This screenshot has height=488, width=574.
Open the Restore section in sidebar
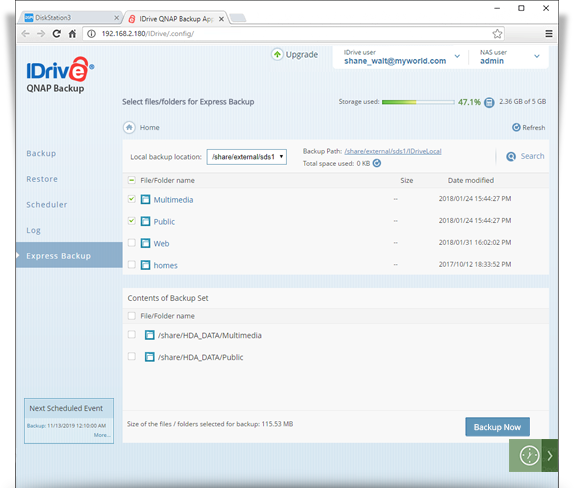click(x=42, y=179)
